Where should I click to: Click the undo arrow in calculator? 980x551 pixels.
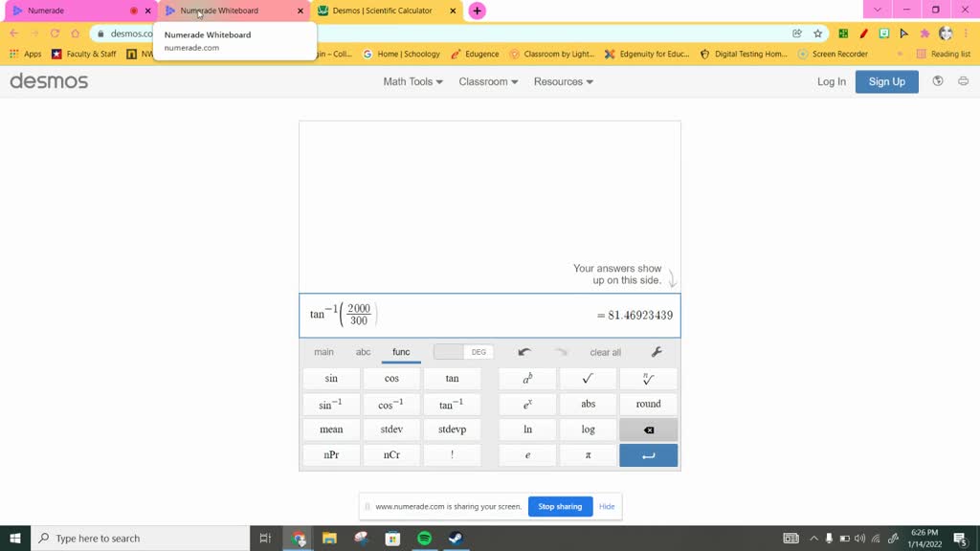tap(524, 352)
